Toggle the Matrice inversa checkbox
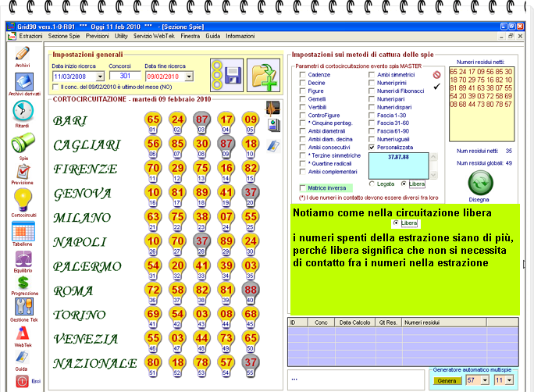534x392 pixels. 302,187
